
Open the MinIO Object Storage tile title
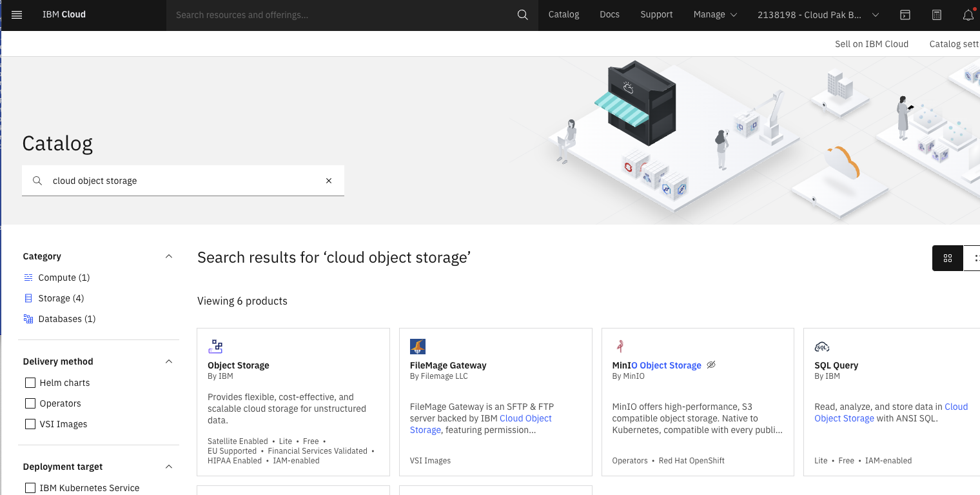[656, 365]
